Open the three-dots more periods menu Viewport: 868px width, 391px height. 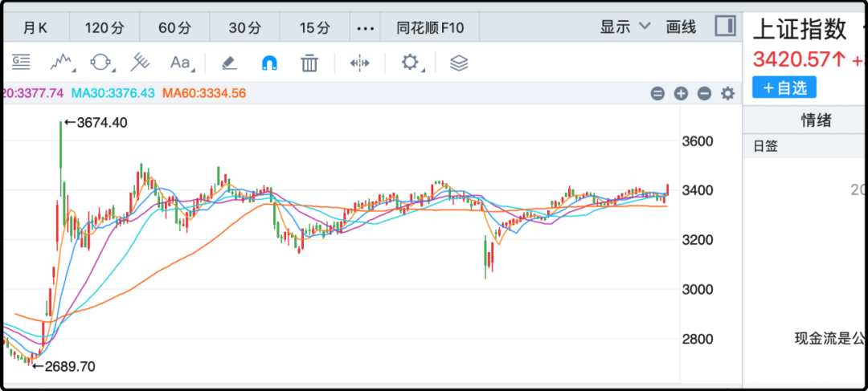[366, 27]
